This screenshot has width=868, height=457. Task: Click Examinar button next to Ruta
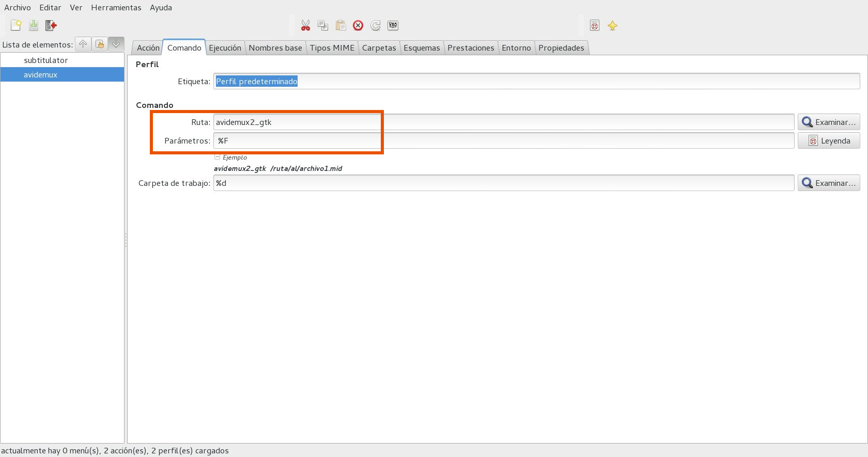pos(829,122)
